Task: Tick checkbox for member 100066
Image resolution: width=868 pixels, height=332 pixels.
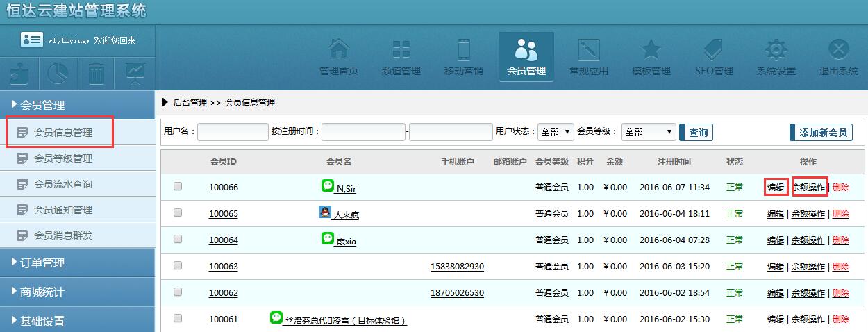Action: (178, 186)
